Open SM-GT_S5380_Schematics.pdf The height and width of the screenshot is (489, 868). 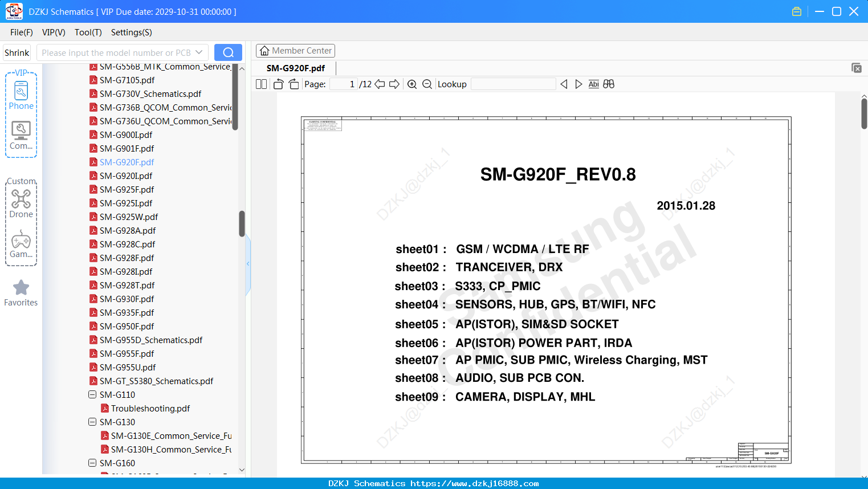click(156, 381)
